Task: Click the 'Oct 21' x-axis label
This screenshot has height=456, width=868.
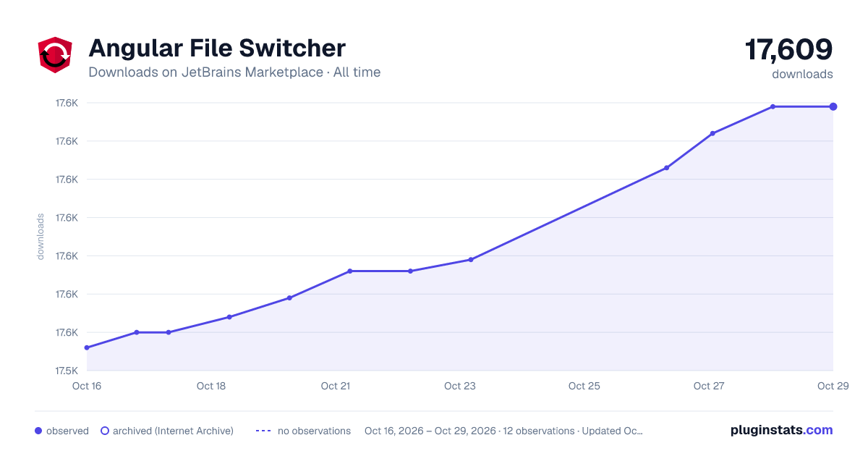Action: pyautogui.click(x=336, y=386)
